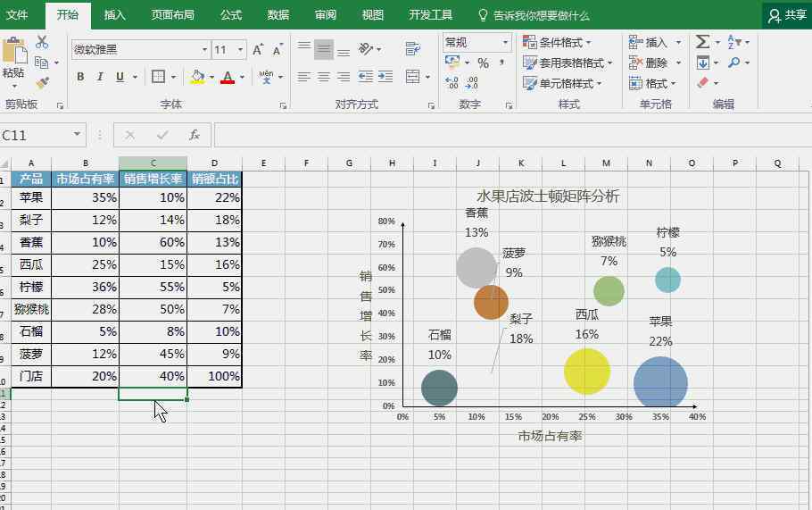Toggle Bold formatting
This screenshot has width=812, height=510.
80,77
